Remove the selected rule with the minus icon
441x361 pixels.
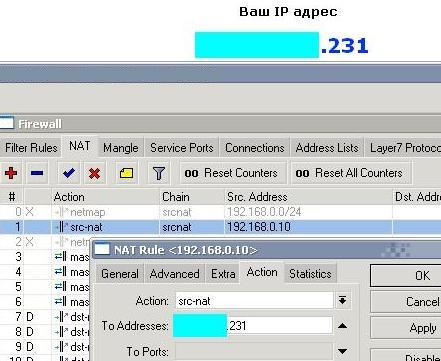(x=37, y=173)
